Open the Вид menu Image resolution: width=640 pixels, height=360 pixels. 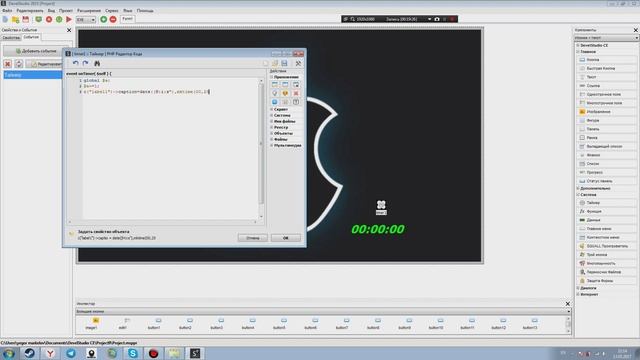(x=51, y=11)
